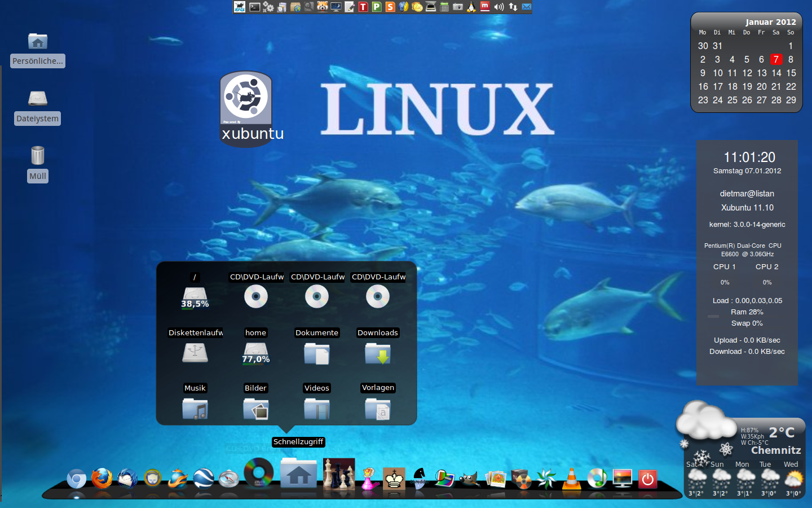This screenshot has height=508, width=812.
Task: Click the Tux penguin icon in panel
Action: pyautogui.click(x=471, y=7)
